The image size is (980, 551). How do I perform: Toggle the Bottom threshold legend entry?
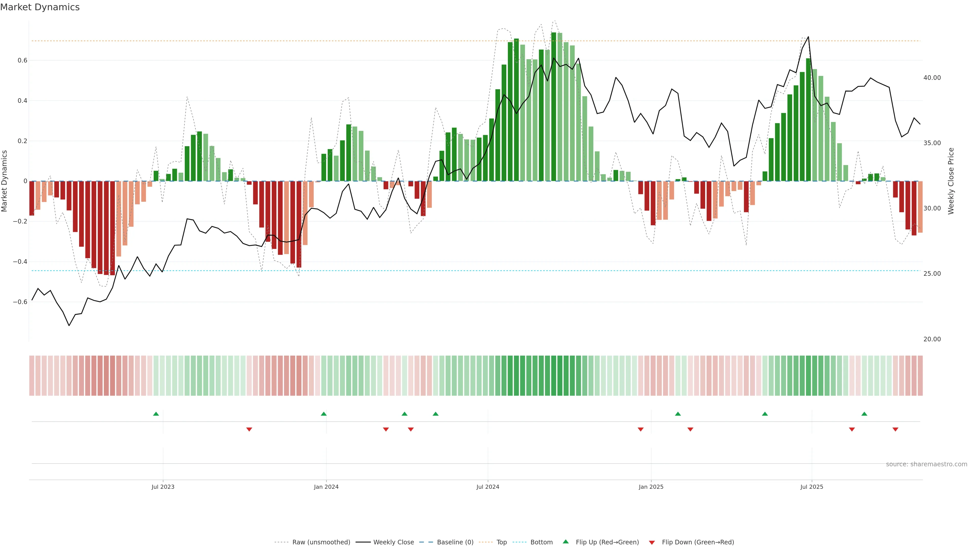(541, 542)
